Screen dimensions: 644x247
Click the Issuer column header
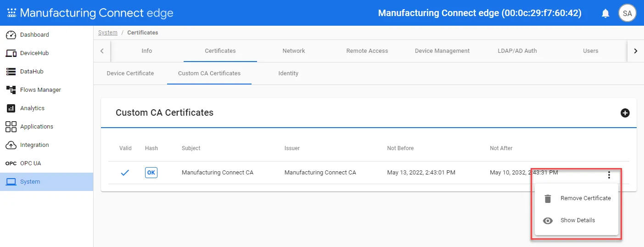[x=292, y=148]
